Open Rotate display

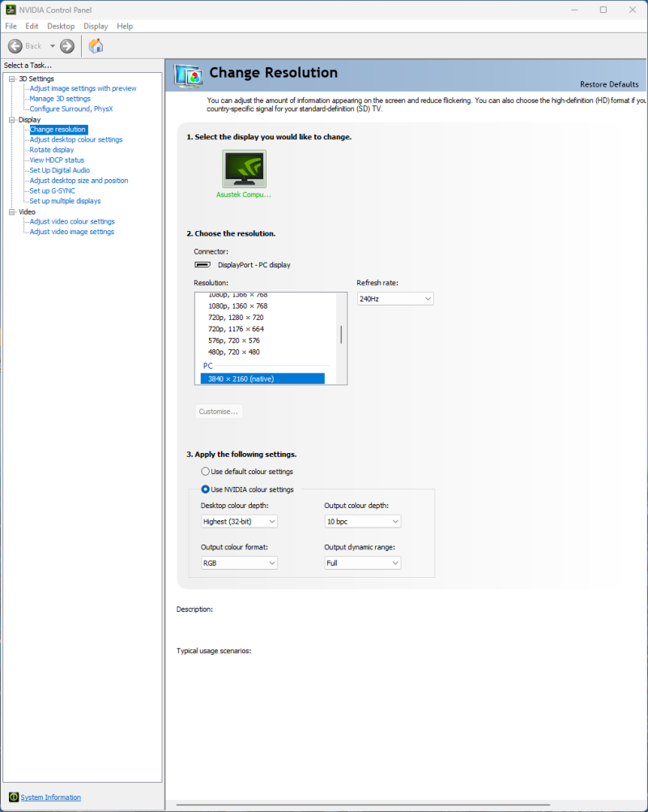pyautogui.click(x=52, y=150)
